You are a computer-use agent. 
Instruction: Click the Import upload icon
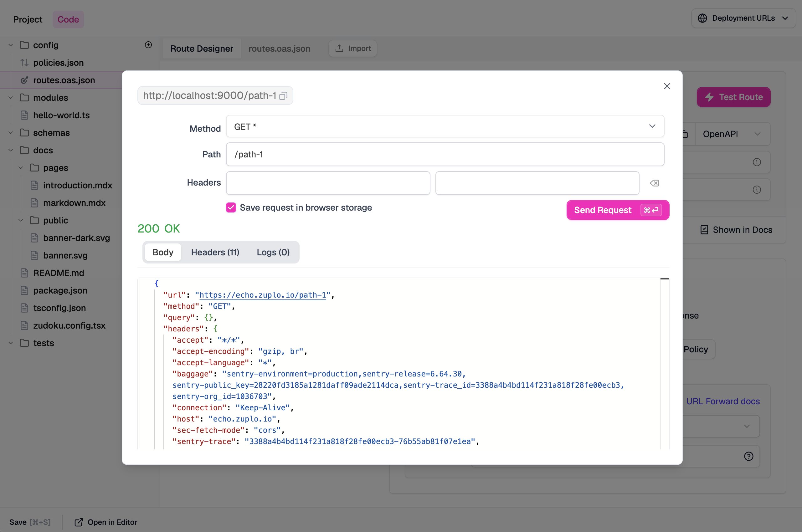pos(339,48)
